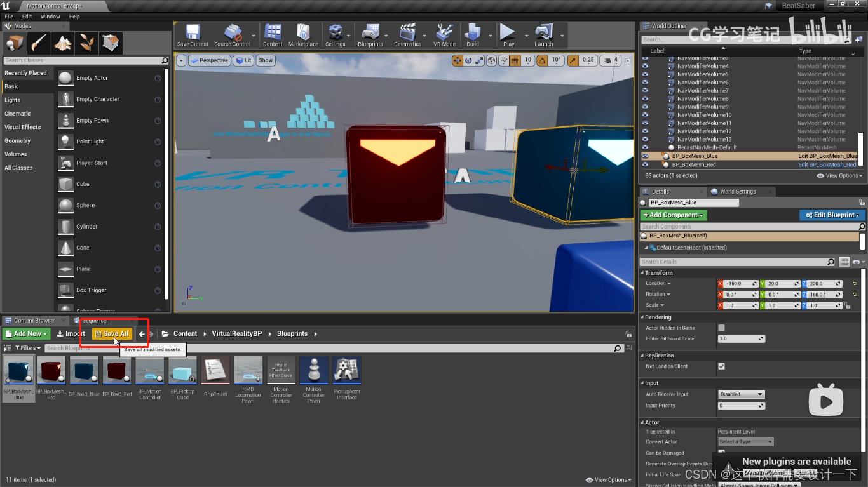Select the Volumes category

click(x=16, y=154)
